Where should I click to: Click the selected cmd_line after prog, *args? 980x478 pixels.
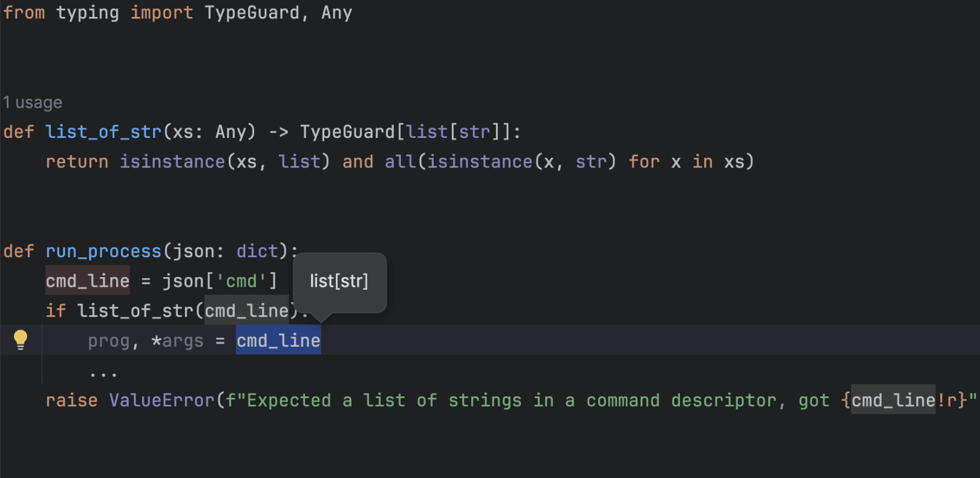tap(278, 341)
